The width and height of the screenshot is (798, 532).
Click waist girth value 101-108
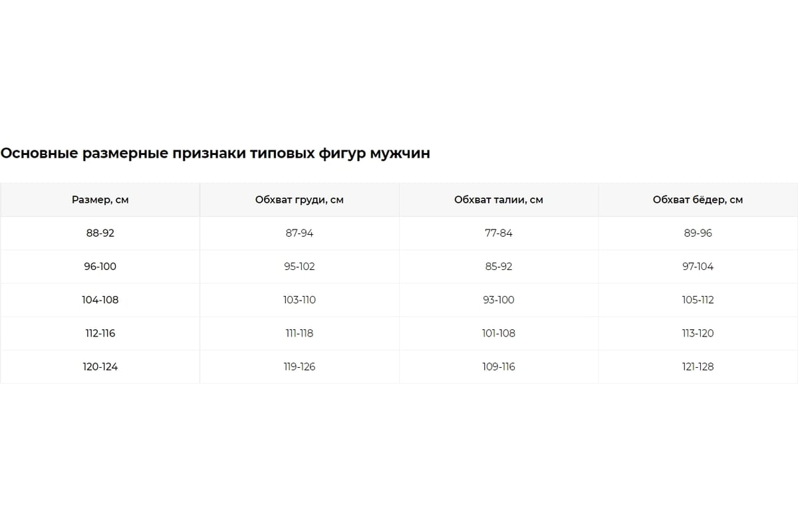tap(499, 333)
